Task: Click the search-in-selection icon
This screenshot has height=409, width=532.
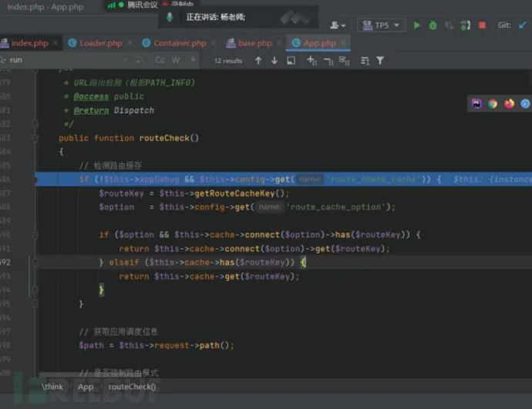Action: pyautogui.click(x=291, y=60)
